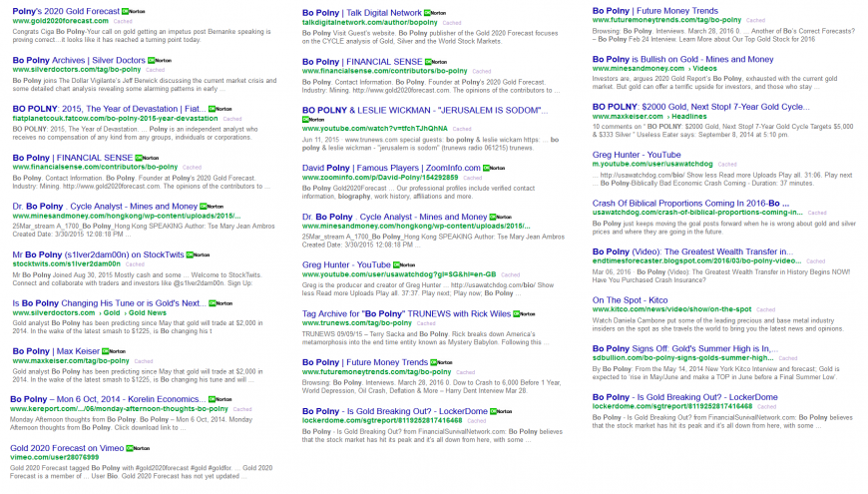Click Gold breadcrumb after www.silverdoctors.com
Image resolution: width=868 pixels, height=494 pixels.
(112, 313)
